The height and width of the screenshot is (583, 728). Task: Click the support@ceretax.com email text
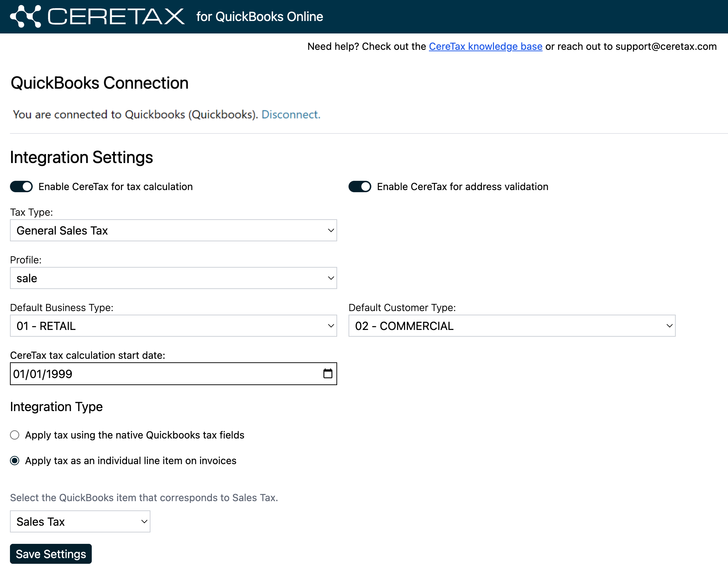tap(666, 46)
